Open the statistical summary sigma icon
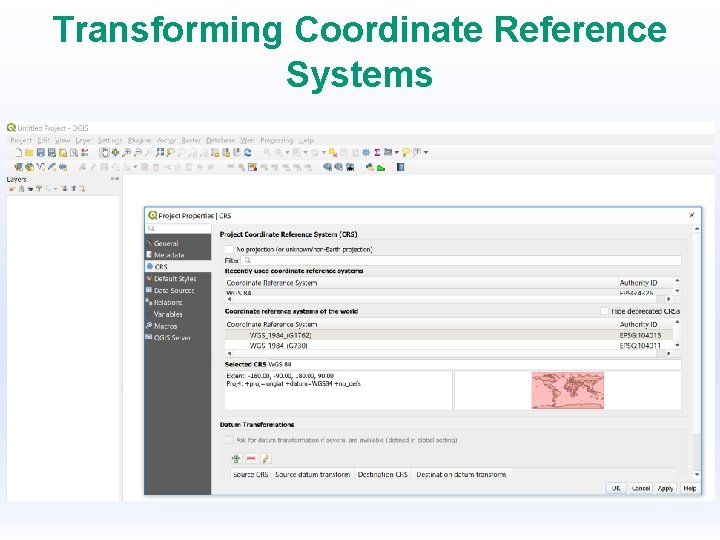This screenshot has width=720, height=540. (x=377, y=152)
